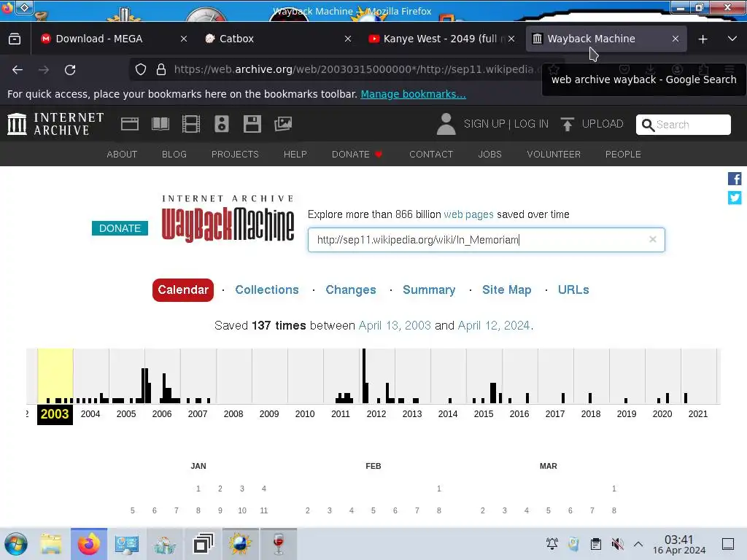
Task: Open the VOLUNTEER menu item
Action: click(x=554, y=155)
